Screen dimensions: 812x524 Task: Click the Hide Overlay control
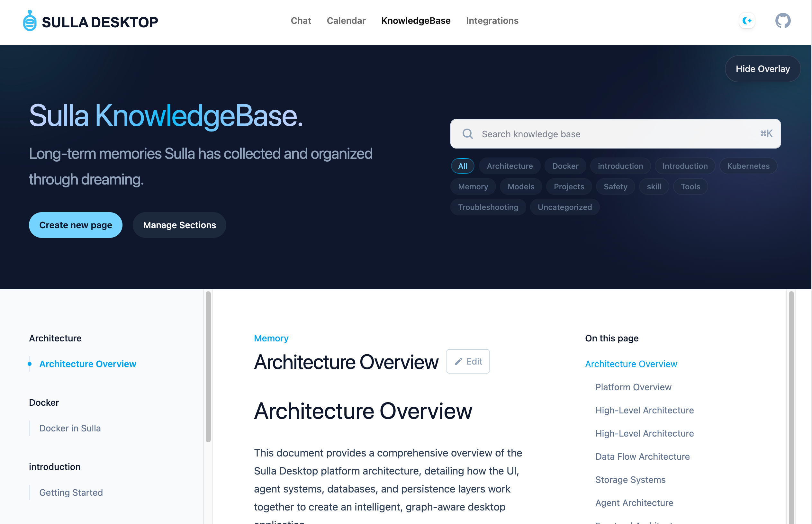763,69
